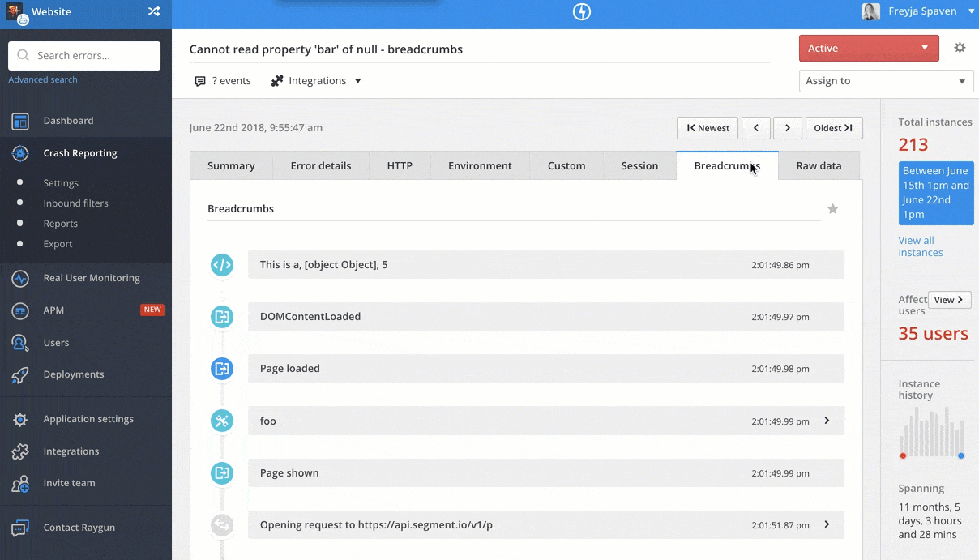Click the Deployments rocket icon
The image size is (979, 560).
tap(20, 374)
